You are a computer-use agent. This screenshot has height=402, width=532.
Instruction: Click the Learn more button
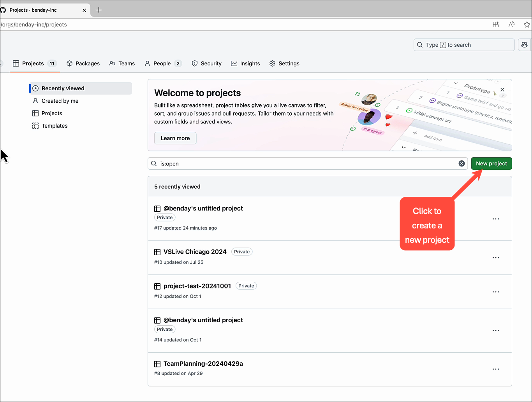(175, 138)
